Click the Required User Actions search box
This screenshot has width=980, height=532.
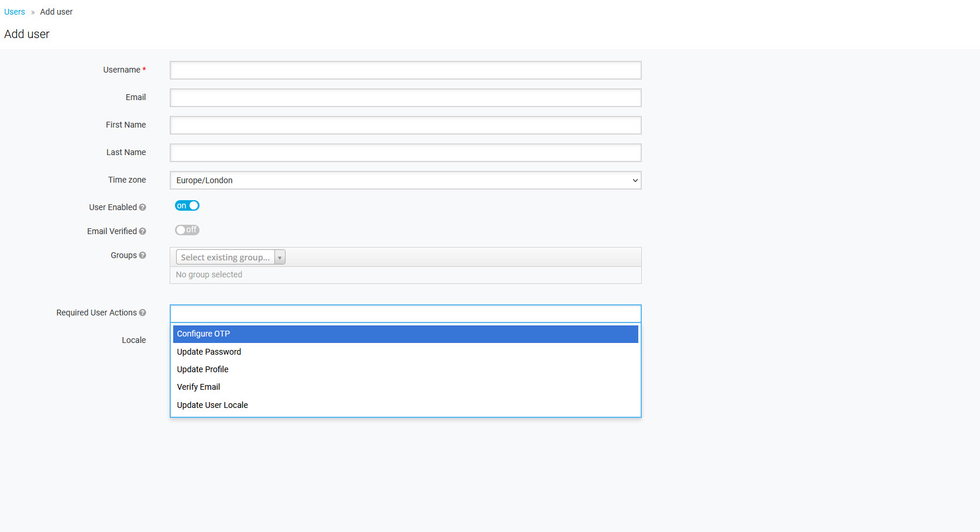coord(405,314)
